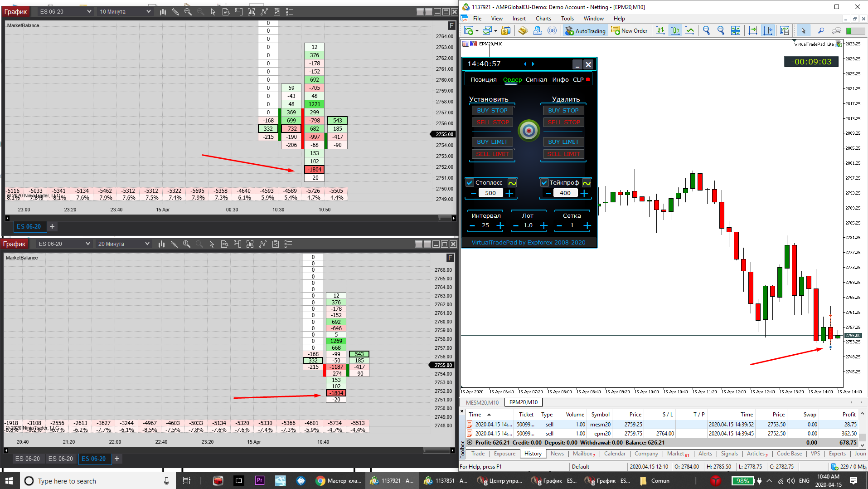Open the Insert menu in MetaTrader

click(519, 19)
